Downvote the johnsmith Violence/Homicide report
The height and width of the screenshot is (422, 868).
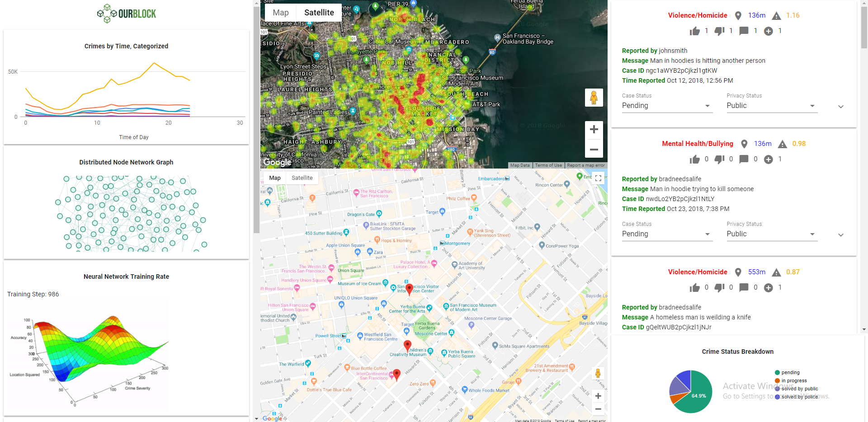click(719, 31)
